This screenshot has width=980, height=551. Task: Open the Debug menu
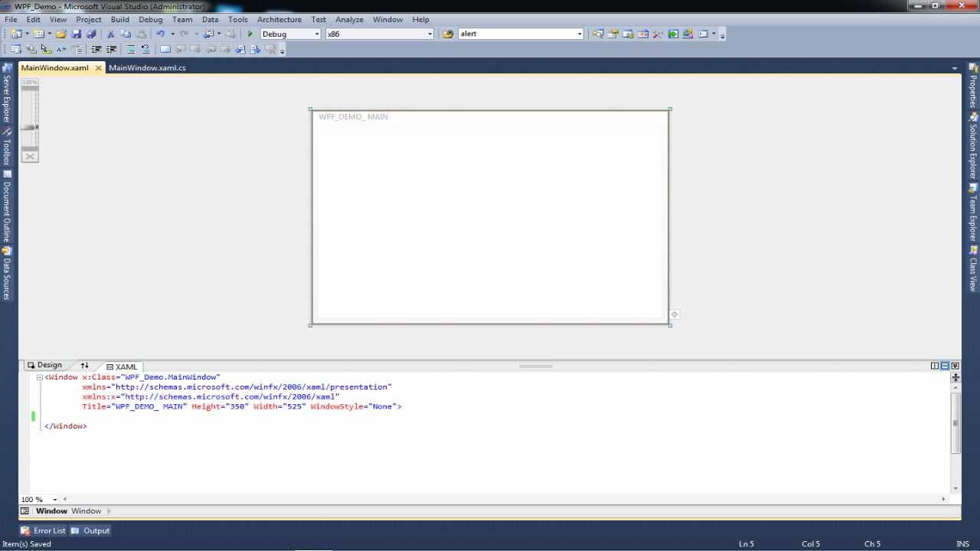pos(150,19)
